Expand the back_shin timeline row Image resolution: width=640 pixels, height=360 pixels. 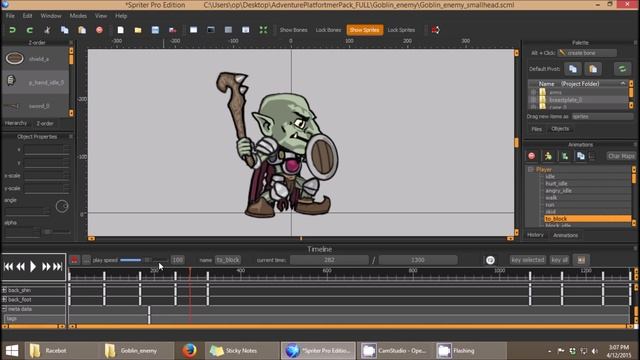(x=4, y=290)
